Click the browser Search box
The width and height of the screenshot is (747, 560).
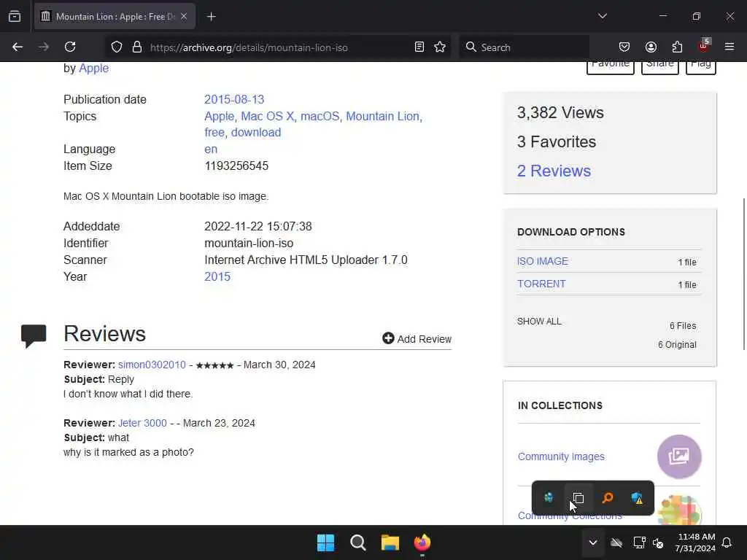click(524, 47)
